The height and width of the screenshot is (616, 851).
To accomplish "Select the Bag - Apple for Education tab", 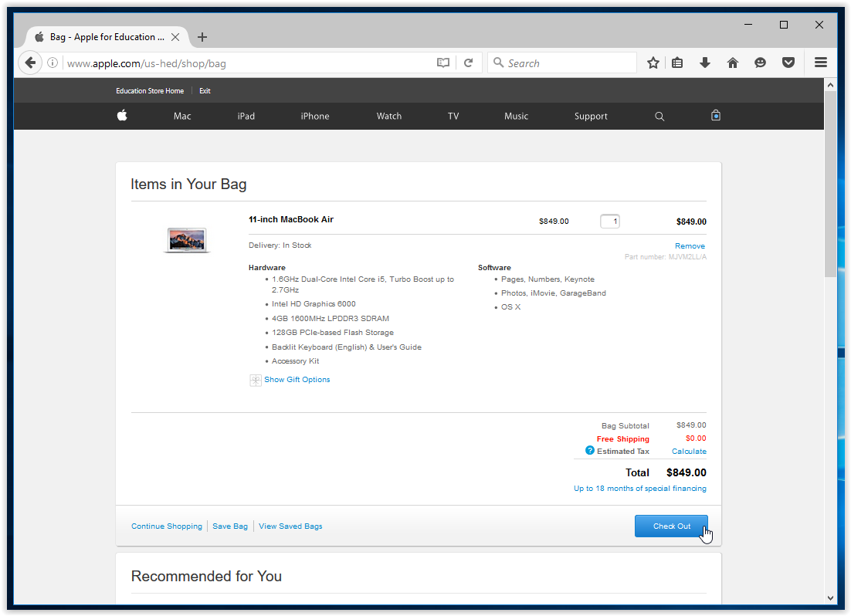I will [x=107, y=37].
